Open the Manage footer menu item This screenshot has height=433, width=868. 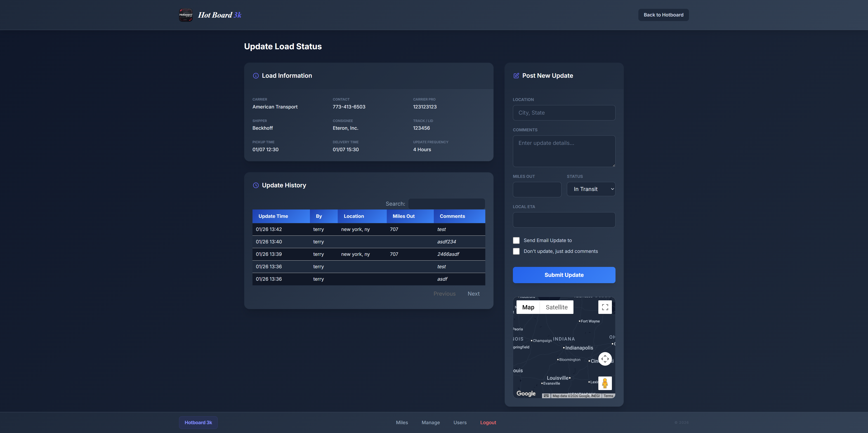pos(431,423)
